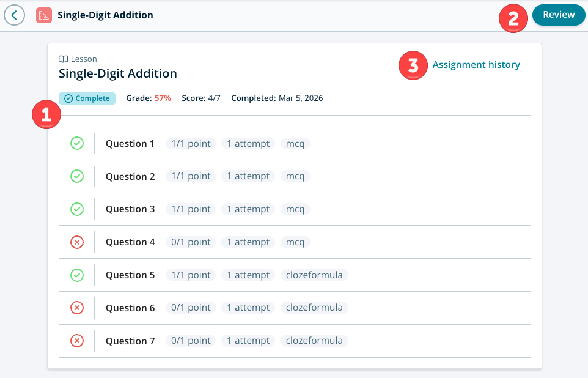This screenshot has height=378, width=588.
Task: Click the red circle marker numbered 3
Action: coord(413,65)
